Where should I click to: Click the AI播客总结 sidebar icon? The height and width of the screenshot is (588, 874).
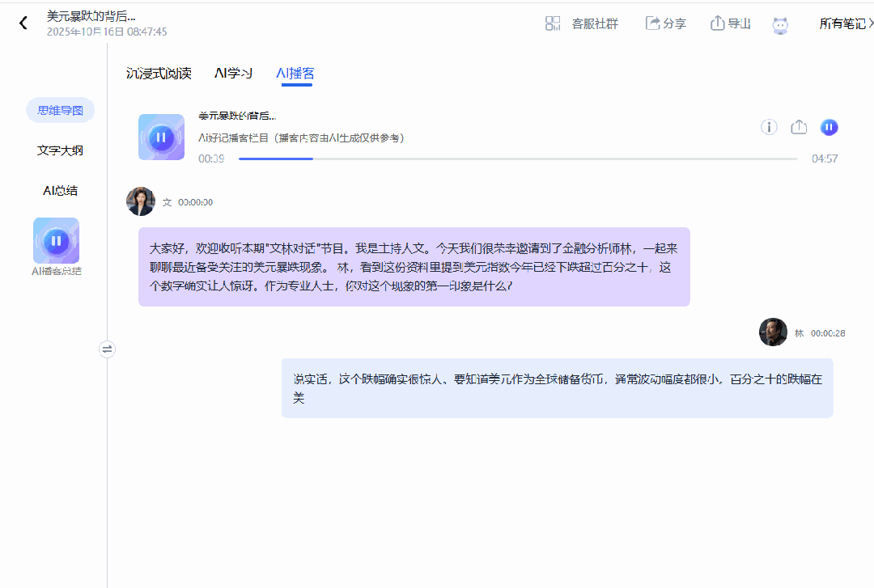coord(56,240)
